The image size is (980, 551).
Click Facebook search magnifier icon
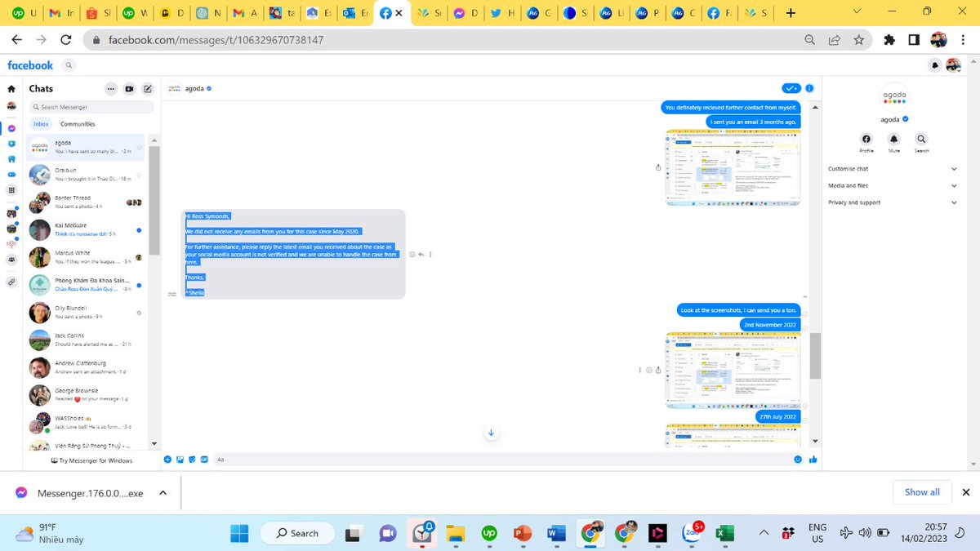69,65
